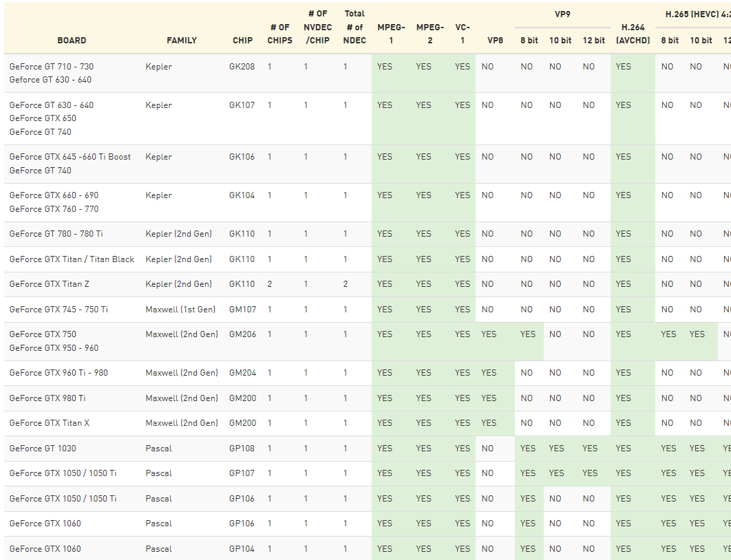Select GeForce GTX 760 - 770 text

point(54,209)
